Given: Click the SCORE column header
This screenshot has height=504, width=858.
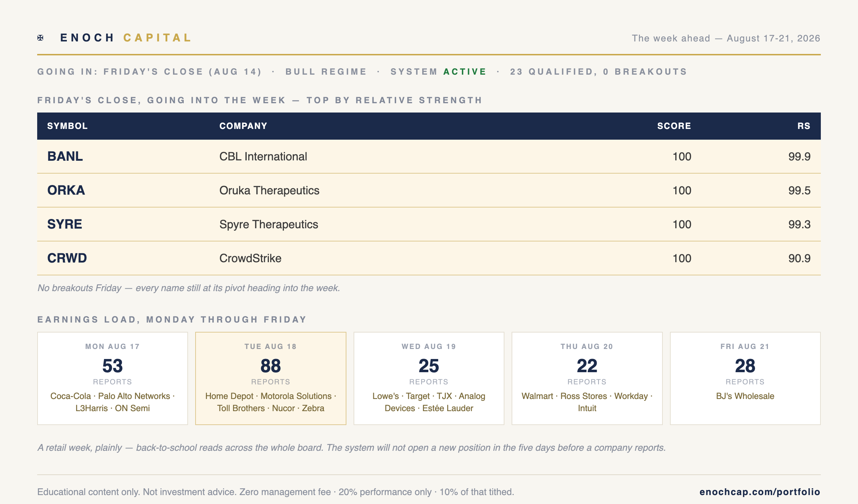Looking at the screenshot, I should point(674,126).
